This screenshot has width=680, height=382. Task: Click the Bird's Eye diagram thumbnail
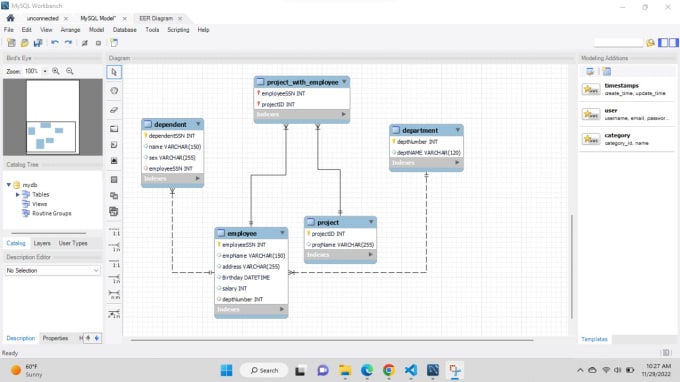[53, 117]
